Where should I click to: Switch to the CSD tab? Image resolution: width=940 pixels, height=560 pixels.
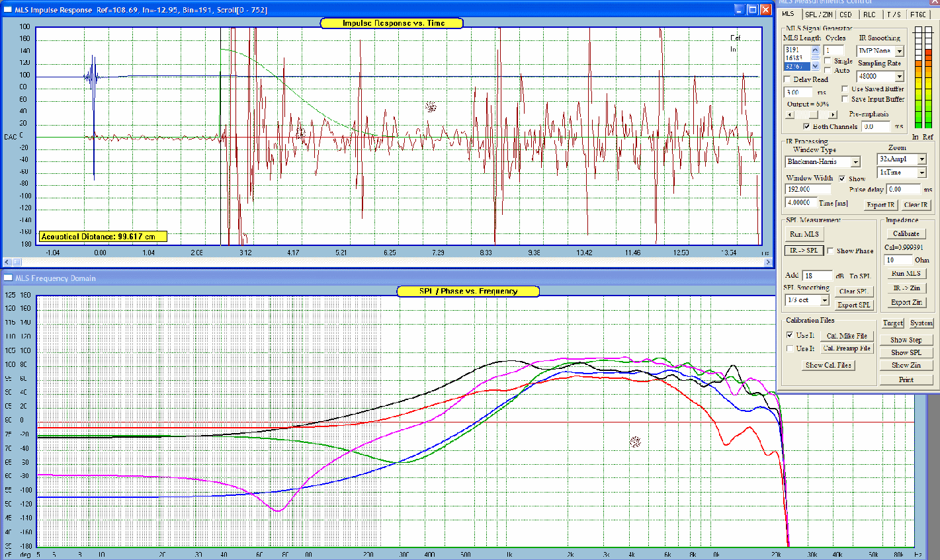(846, 15)
